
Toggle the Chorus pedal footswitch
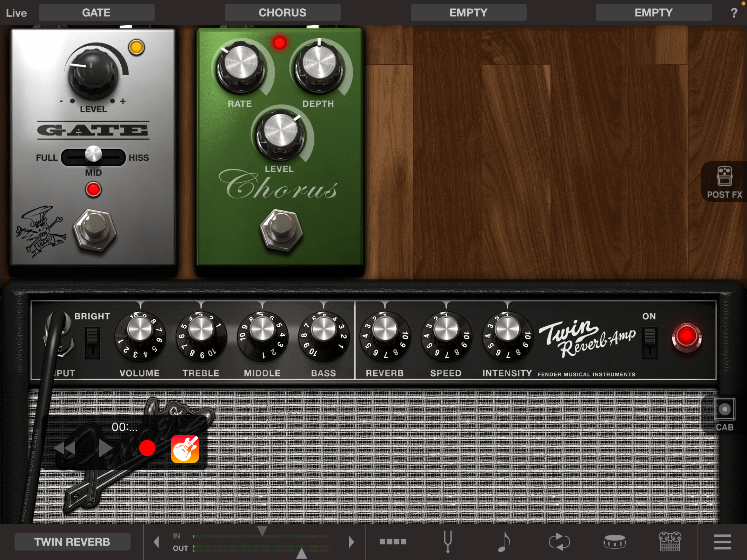[x=281, y=231]
